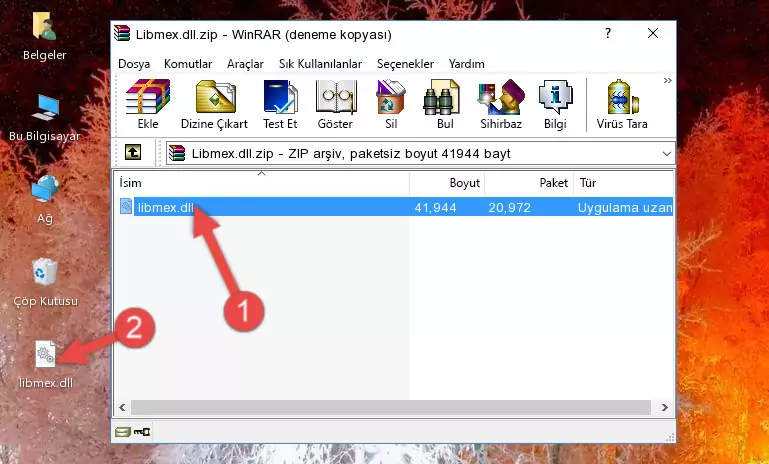Click the Ekle (Add) toolbar icon
The width and height of the screenshot is (769, 464).
(x=148, y=104)
